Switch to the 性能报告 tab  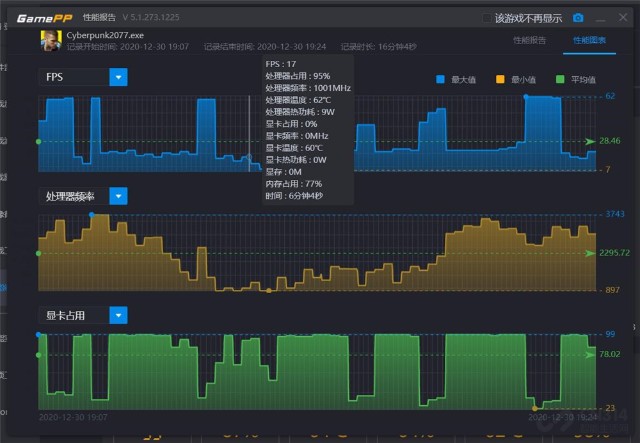[x=529, y=40]
